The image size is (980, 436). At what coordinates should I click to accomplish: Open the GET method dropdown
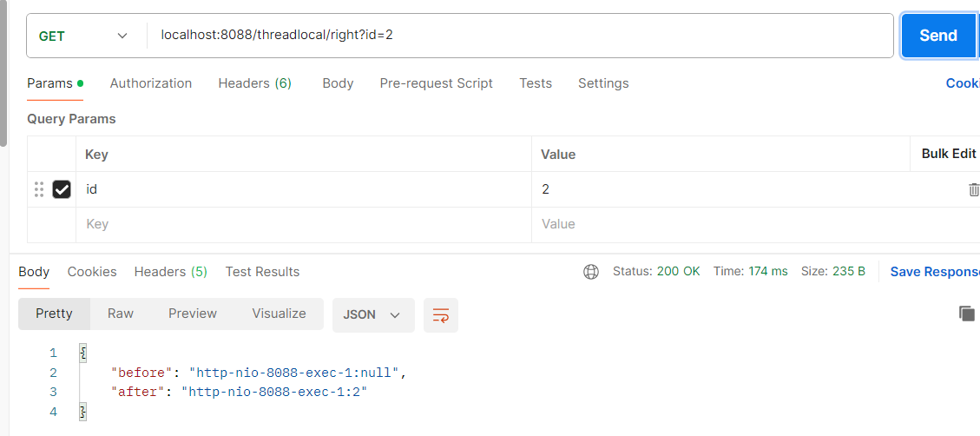pyautogui.click(x=83, y=36)
